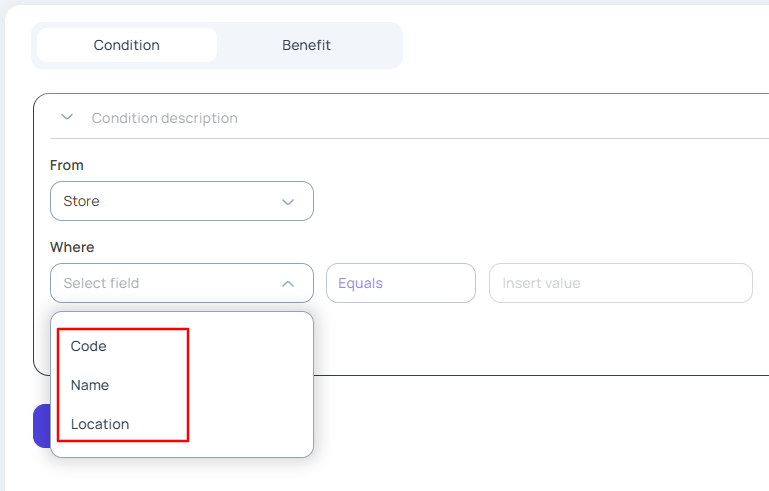Focus the Insert value input field
Screen dimensions: 769x491
pyautogui.click(x=620, y=283)
